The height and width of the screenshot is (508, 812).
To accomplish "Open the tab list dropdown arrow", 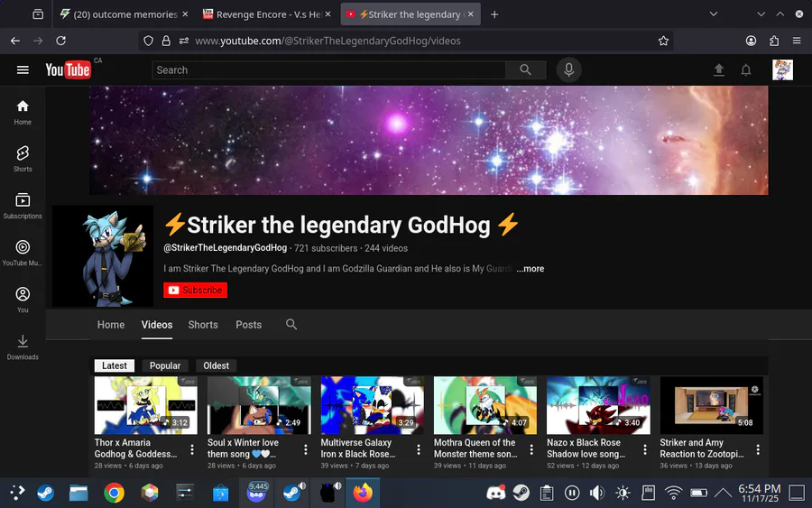I will click(x=713, y=14).
